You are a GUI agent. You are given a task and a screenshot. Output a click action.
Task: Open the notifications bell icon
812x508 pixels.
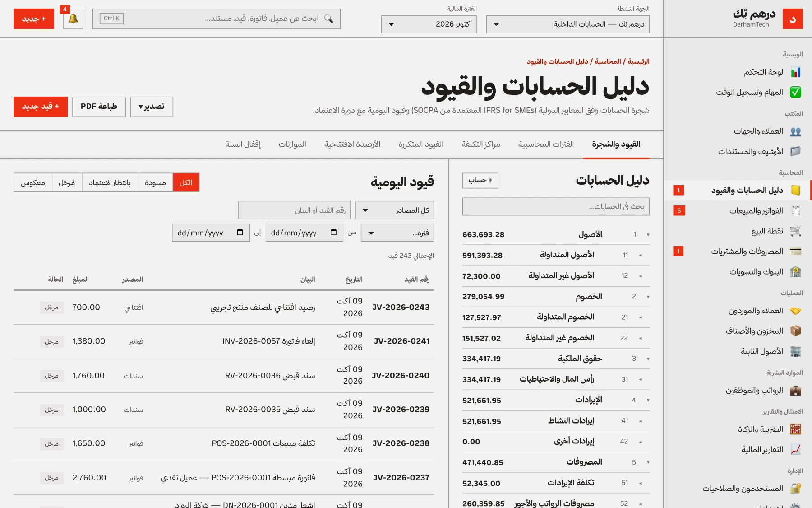click(x=73, y=19)
